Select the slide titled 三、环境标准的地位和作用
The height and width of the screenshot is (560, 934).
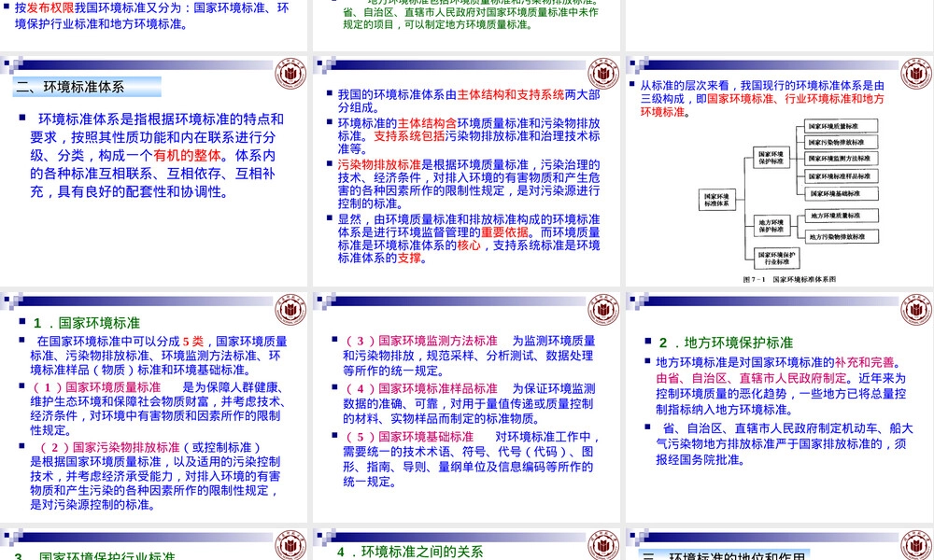[x=780, y=544]
